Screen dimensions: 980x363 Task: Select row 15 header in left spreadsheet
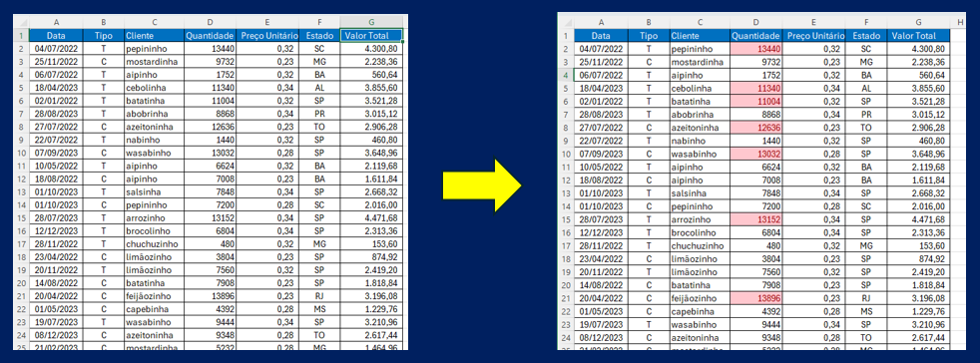coord(21,218)
